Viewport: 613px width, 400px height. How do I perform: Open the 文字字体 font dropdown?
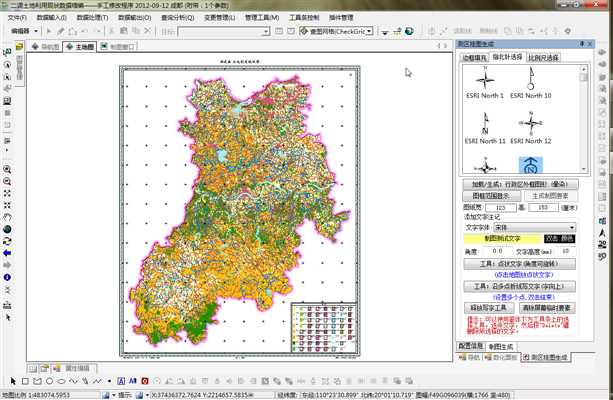point(535,227)
